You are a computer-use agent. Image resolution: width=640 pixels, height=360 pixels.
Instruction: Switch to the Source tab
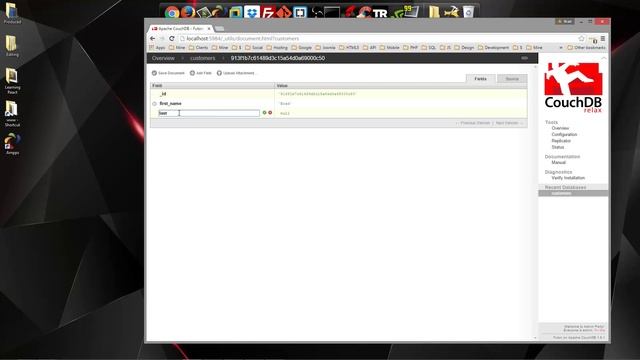(512, 79)
